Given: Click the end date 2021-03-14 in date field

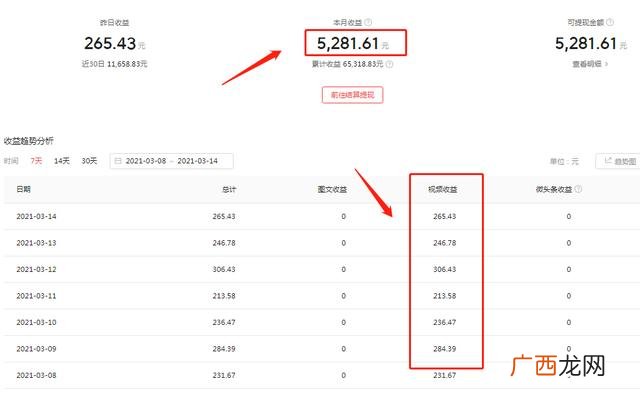Looking at the screenshot, I should point(197,161).
